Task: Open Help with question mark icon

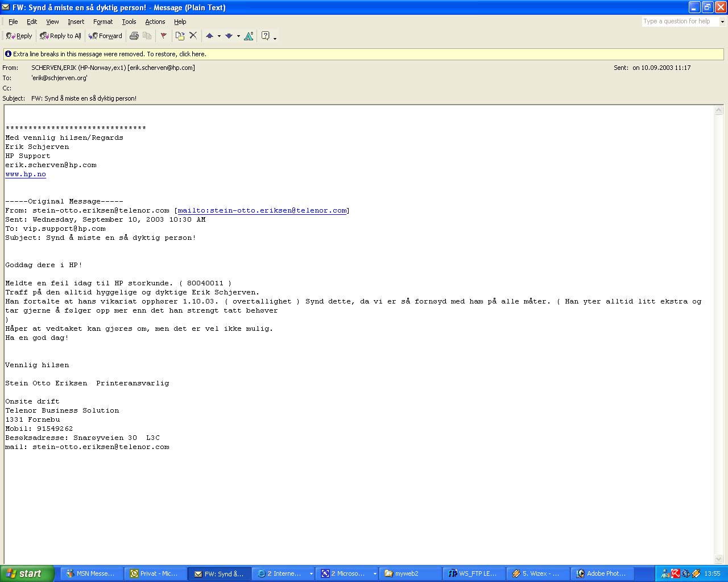Action: (265, 36)
